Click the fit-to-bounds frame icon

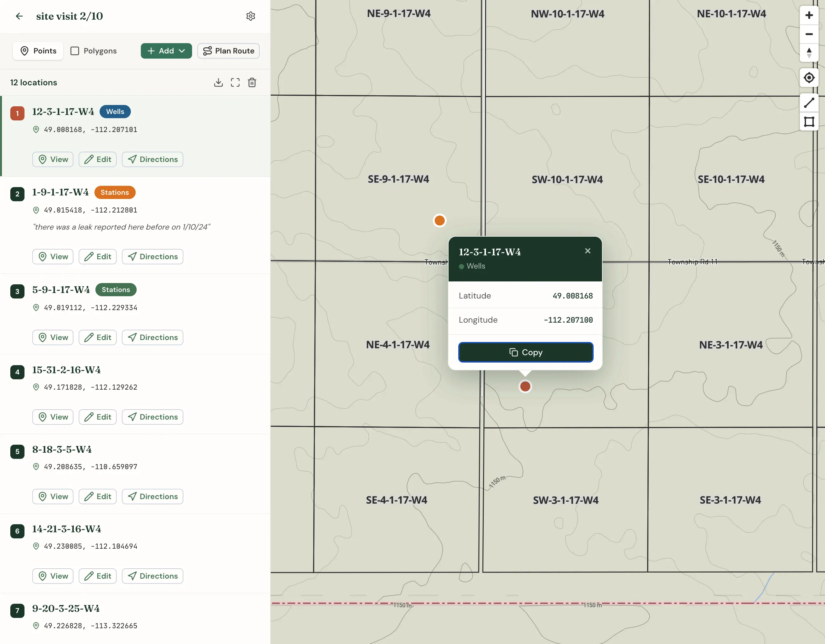tap(235, 82)
